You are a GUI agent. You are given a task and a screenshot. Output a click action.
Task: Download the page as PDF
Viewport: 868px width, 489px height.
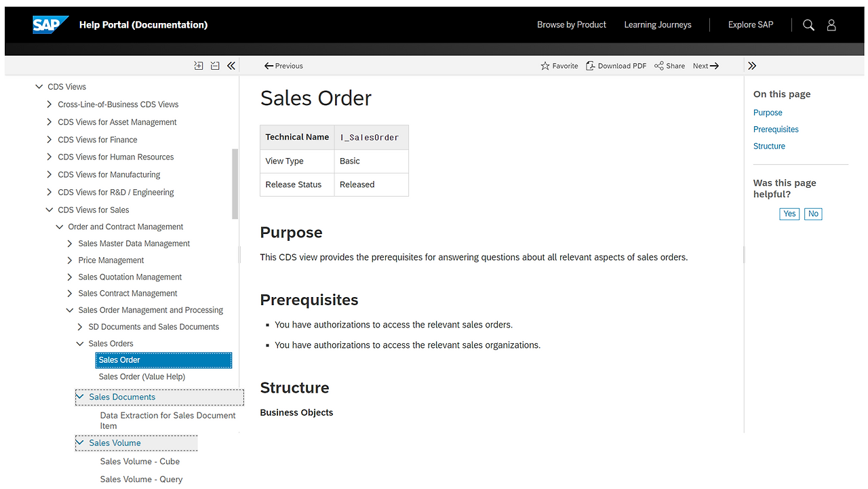click(616, 66)
